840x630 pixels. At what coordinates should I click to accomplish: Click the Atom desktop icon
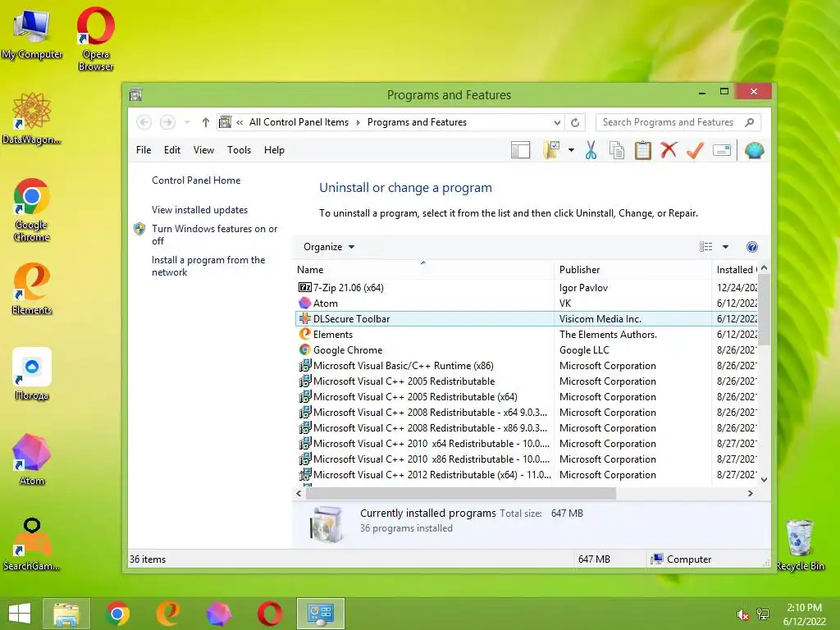[x=32, y=459]
